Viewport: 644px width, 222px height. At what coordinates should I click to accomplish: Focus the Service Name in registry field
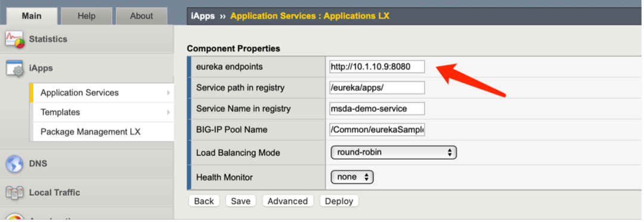pos(377,109)
